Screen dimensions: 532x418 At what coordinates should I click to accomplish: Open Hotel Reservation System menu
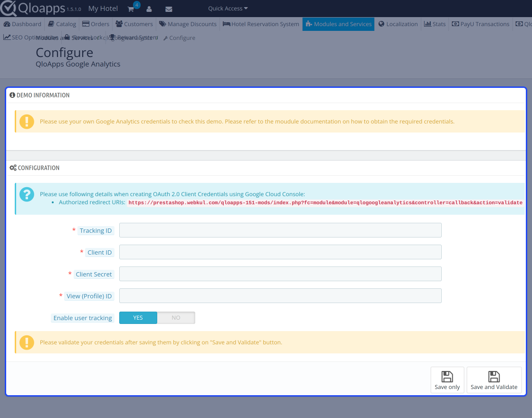pos(261,24)
